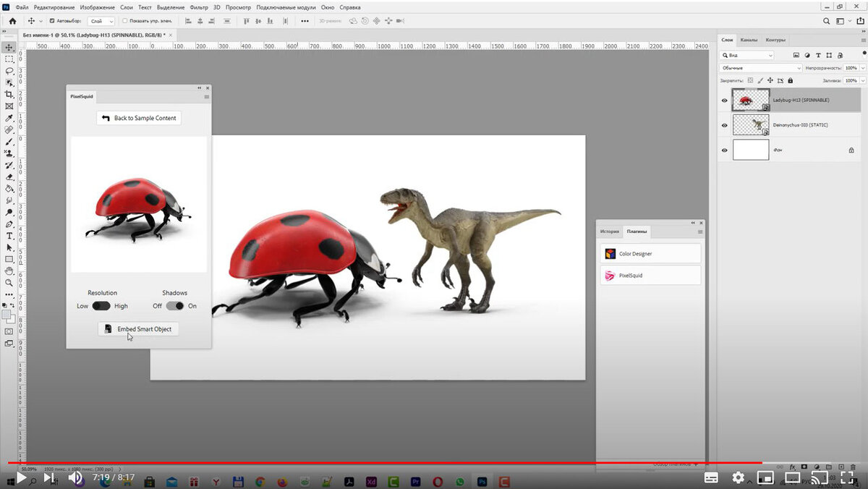
Task: Click Back to Sample Content button
Action: 138,118
